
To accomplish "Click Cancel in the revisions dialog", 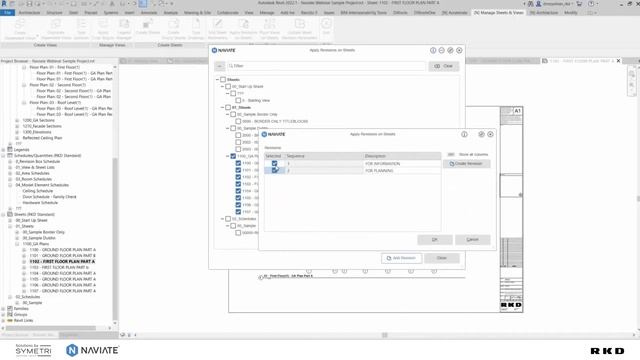I will point(473,240).
